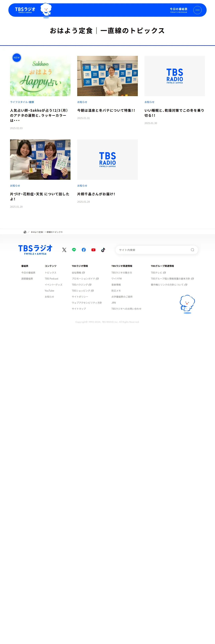Image resolution: width=215 pixels, height=644 pixels.
Task: Open the thumbnail with two women holding books
Action: point(40,159)
